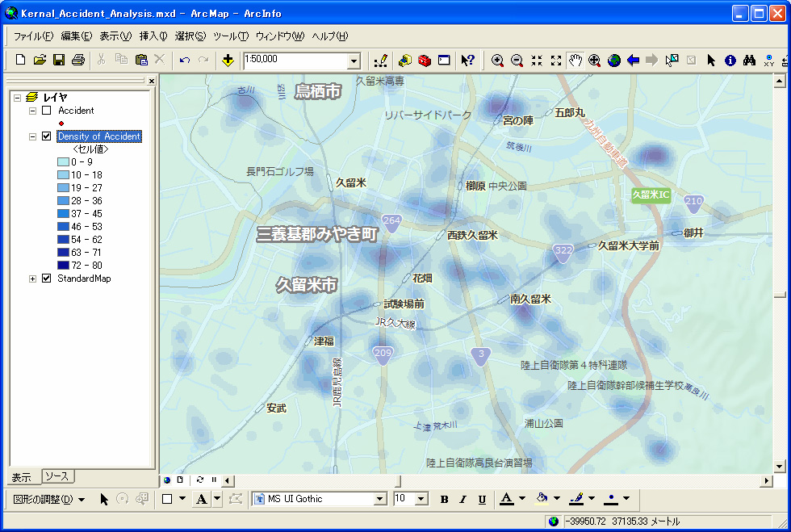Select the Identify info tool

[730, 60]
